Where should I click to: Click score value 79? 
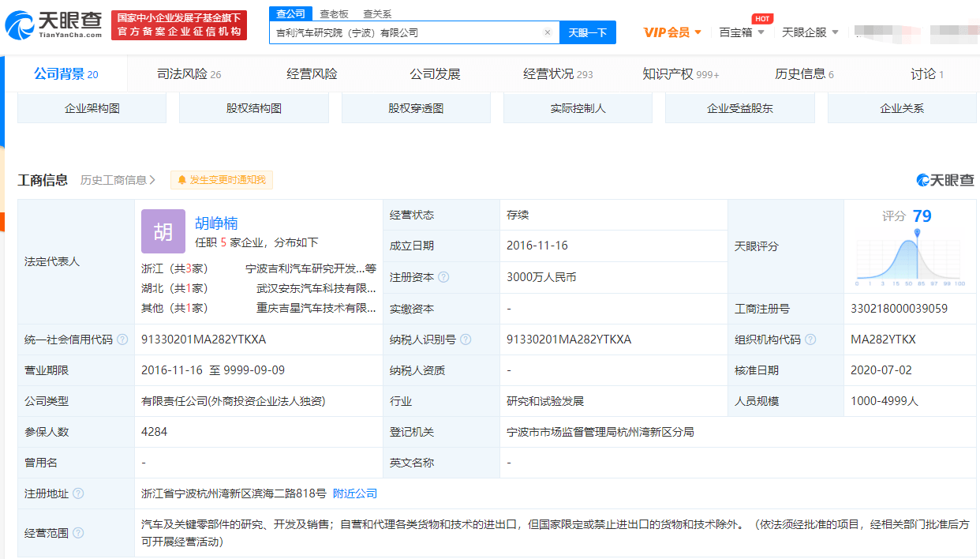pyautogui.click(x=922, y=216)
